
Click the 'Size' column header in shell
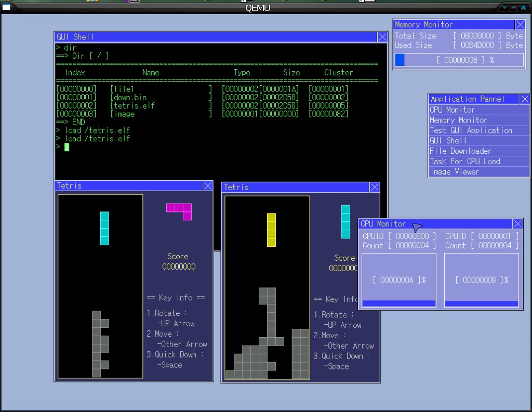coord(291,72)
